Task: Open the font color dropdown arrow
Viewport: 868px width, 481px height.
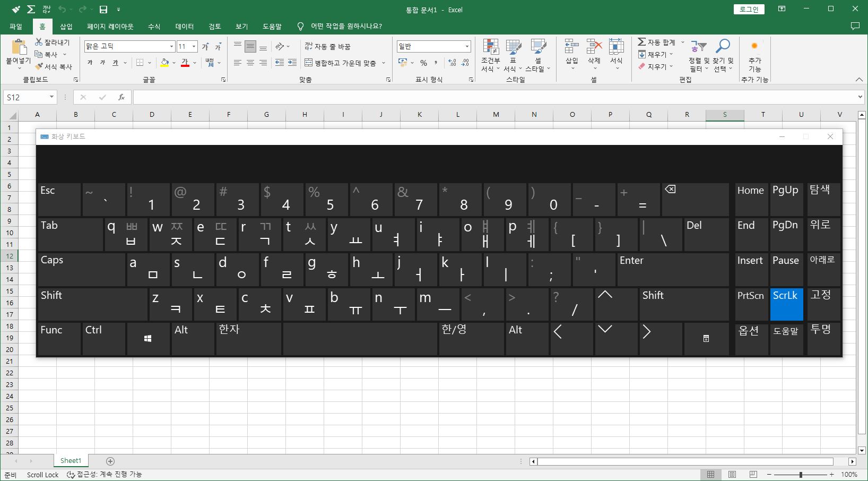Action: point(195,63)
